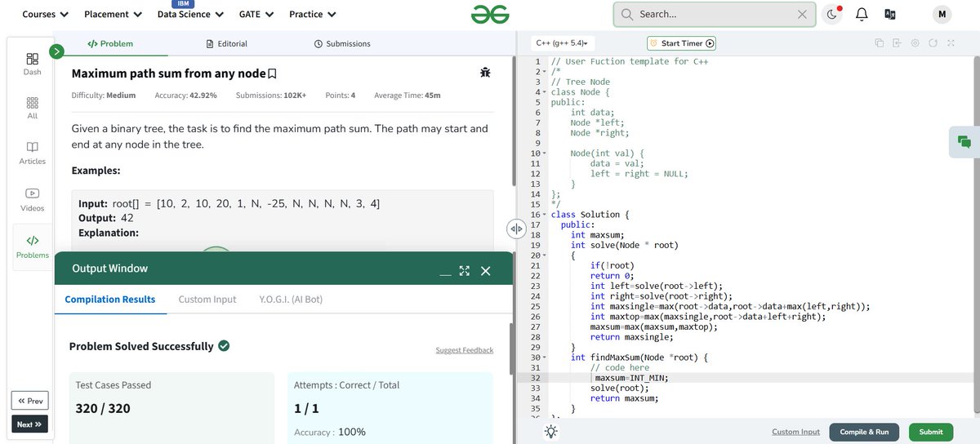Select the Custom Input tab
Viewport: 980px width, 444px height.
(207, 300)
